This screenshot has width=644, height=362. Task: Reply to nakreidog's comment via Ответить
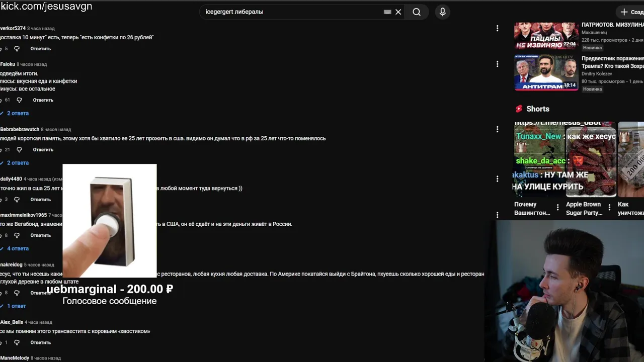[40, 293]
